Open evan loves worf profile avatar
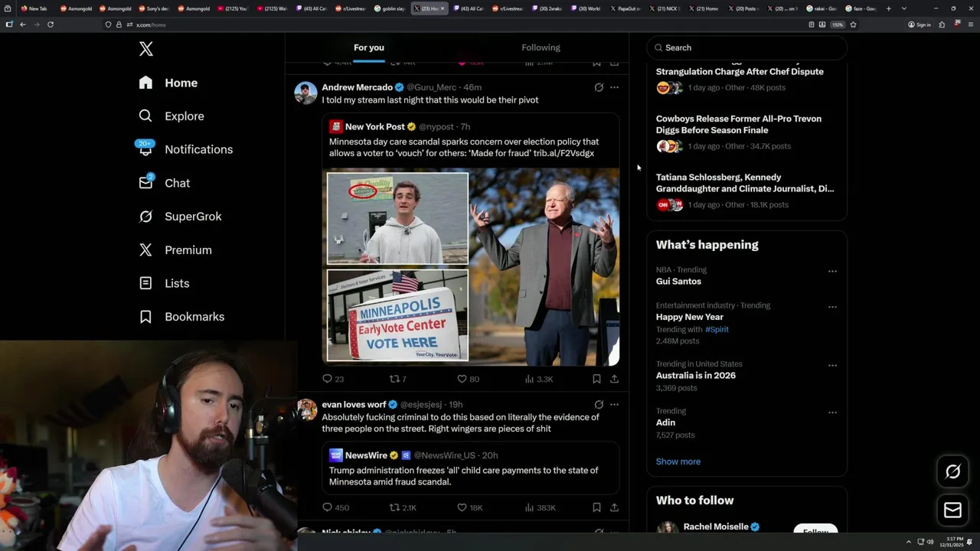This screenshot has height=551, width=980. (x=306, y=409)
